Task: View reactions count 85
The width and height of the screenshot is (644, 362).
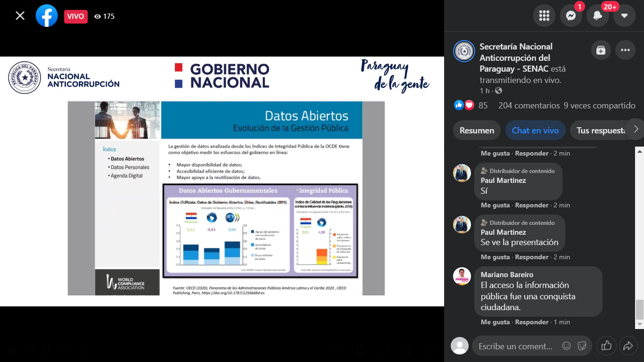Action: click(x=483, y=106)
